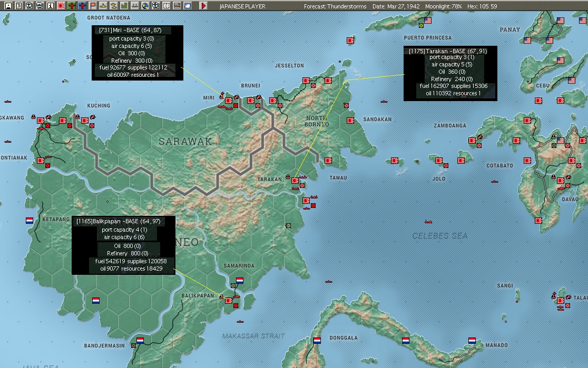Viewport: 588px width, 368px height.
Task: Select the Dutch flag at Bandjermasin
Action: 140,340
